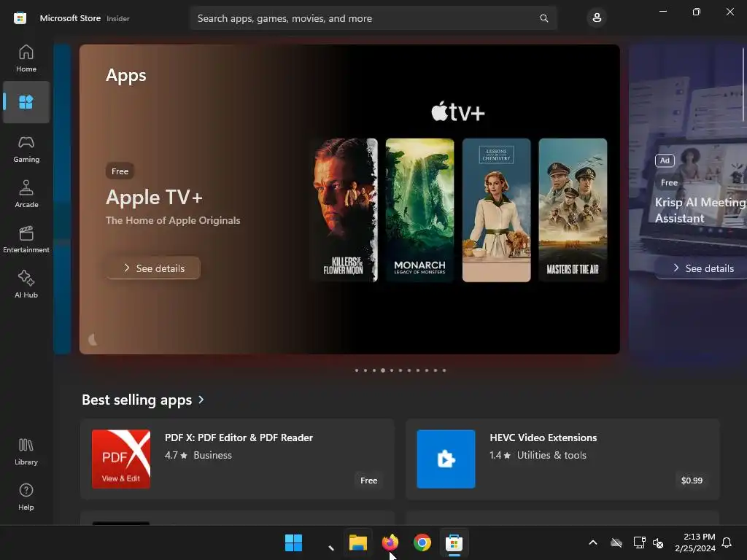This screenshot has width=747, height=560.
Task: Click the Apple tv+ logo in banner
Action: coord(458,112)
